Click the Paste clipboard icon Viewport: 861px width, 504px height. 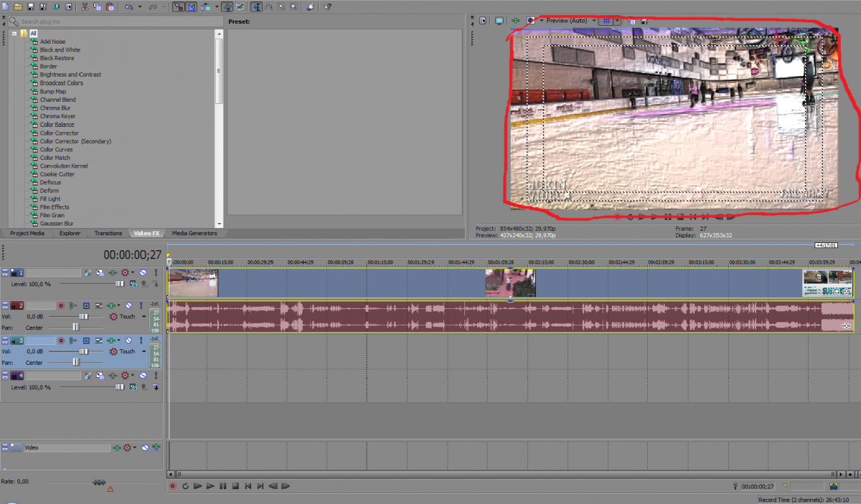(110, 6)
